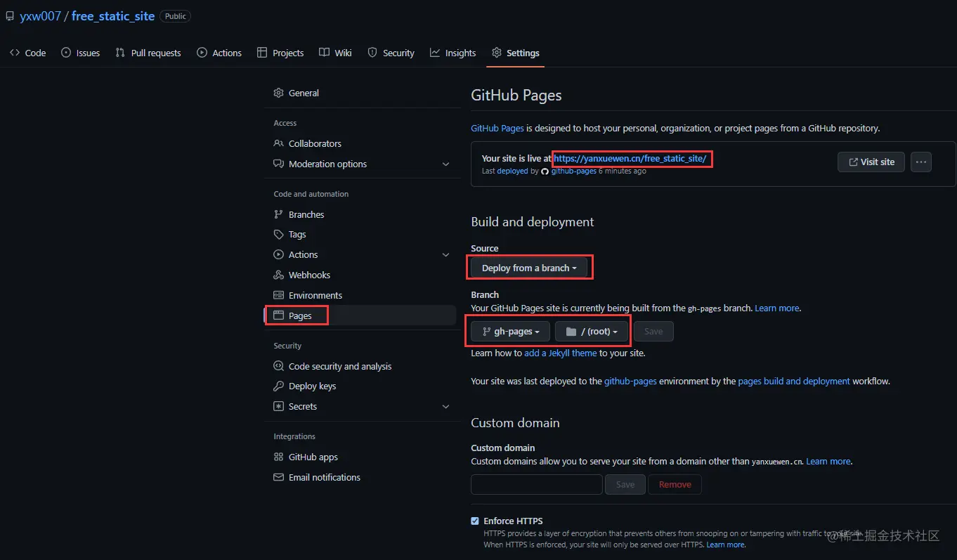Switch to the Insights tab

click(x=453, y=53)
